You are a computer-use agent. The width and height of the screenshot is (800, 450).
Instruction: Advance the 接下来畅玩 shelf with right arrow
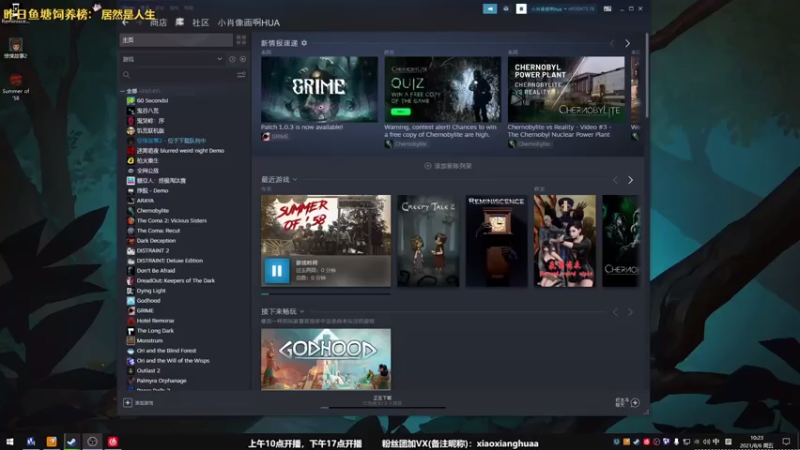631,312
